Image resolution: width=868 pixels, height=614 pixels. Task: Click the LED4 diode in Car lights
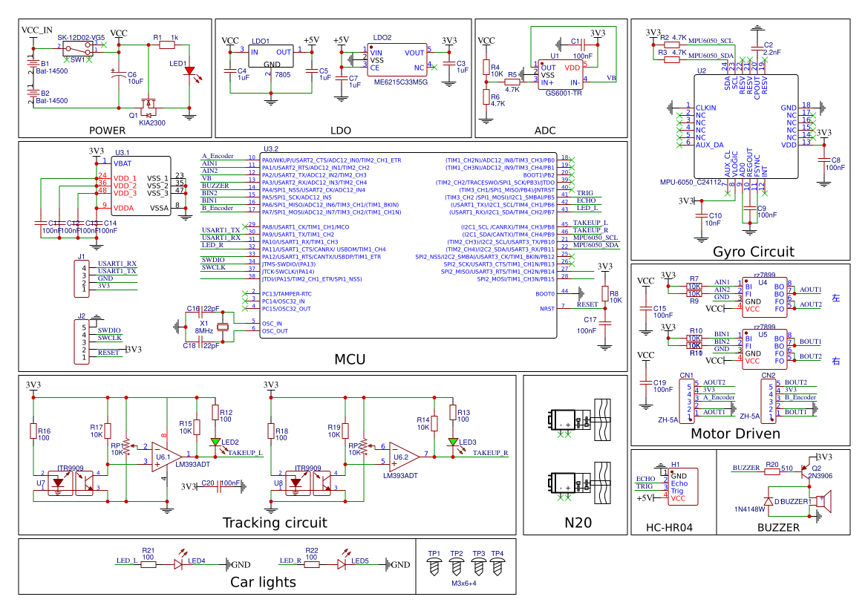tap(178, 564)
